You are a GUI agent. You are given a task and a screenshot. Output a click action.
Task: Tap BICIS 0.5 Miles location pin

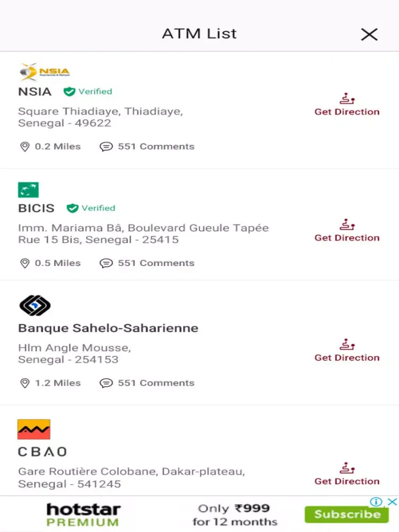[x=24, y=263]
